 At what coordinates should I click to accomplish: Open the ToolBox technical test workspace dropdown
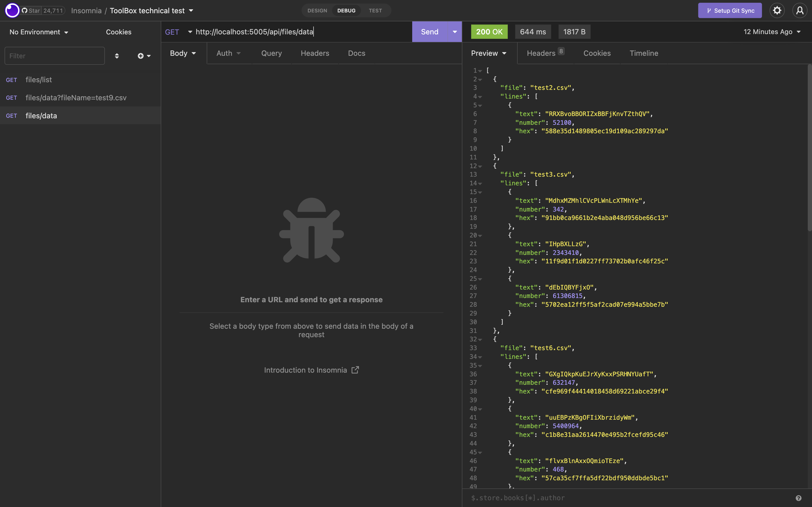(152, 10)
